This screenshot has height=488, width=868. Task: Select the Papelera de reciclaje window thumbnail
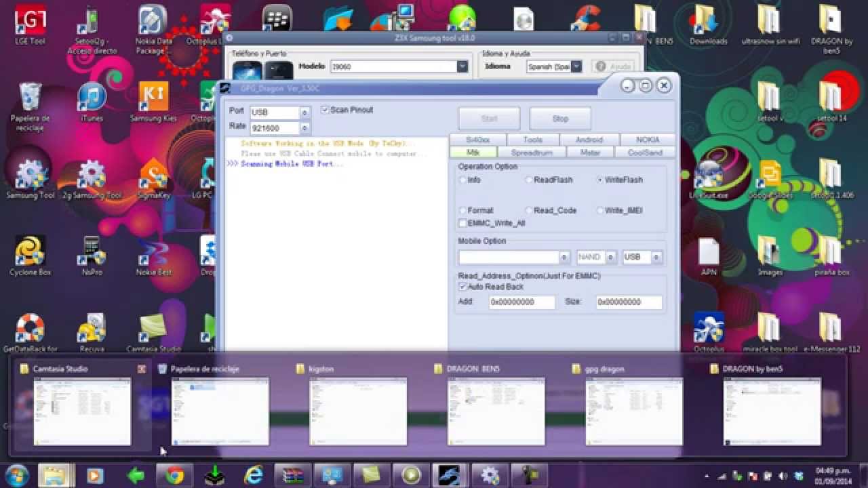220,411
